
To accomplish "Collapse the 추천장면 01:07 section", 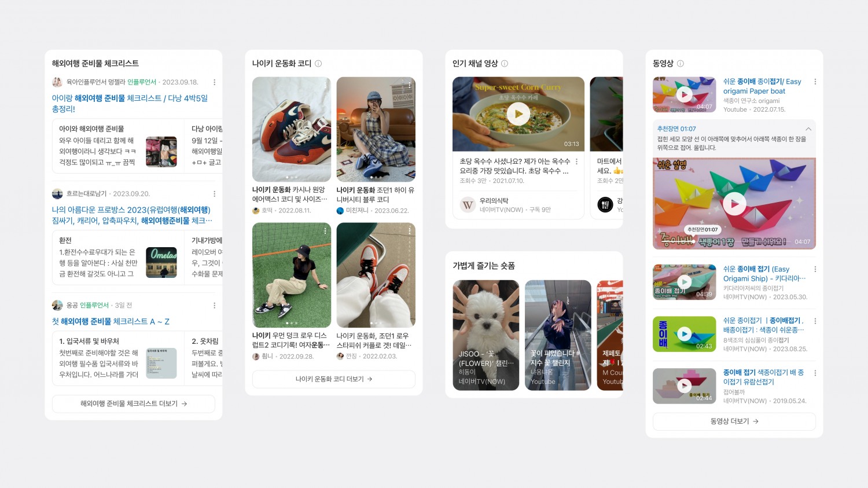I will pos(808,129).
